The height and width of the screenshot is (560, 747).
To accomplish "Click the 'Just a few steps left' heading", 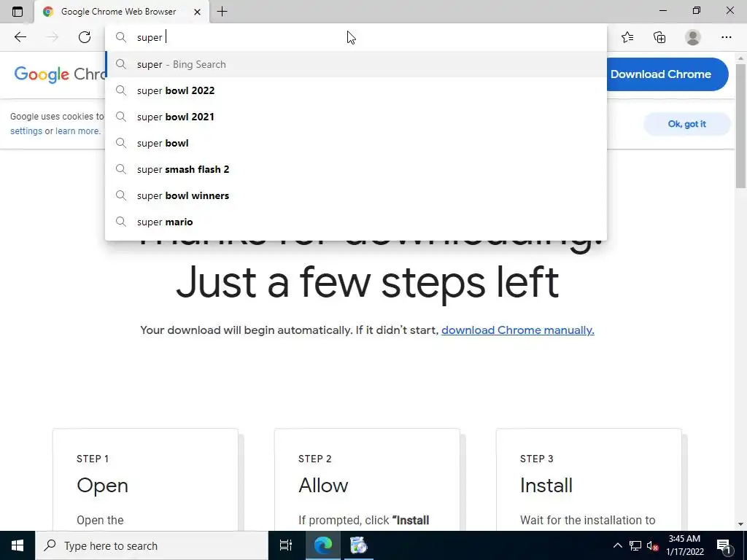I will pos(368,282).
